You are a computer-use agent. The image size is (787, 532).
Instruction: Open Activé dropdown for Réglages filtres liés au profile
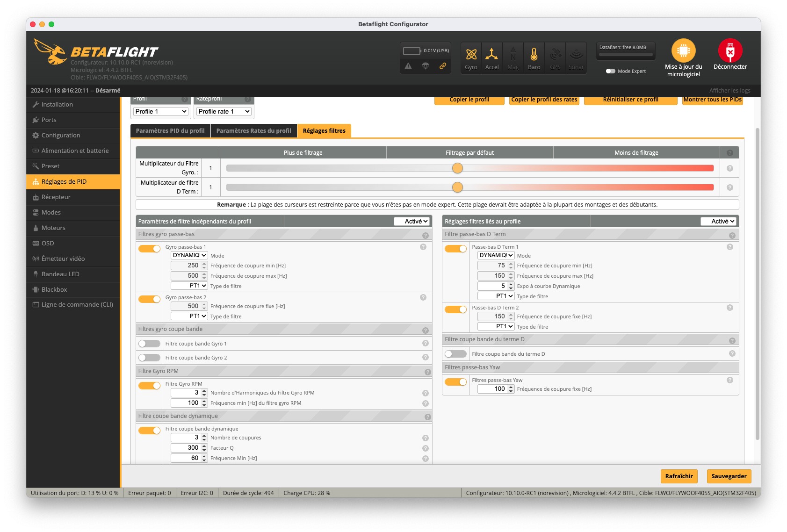pos(718,221)
